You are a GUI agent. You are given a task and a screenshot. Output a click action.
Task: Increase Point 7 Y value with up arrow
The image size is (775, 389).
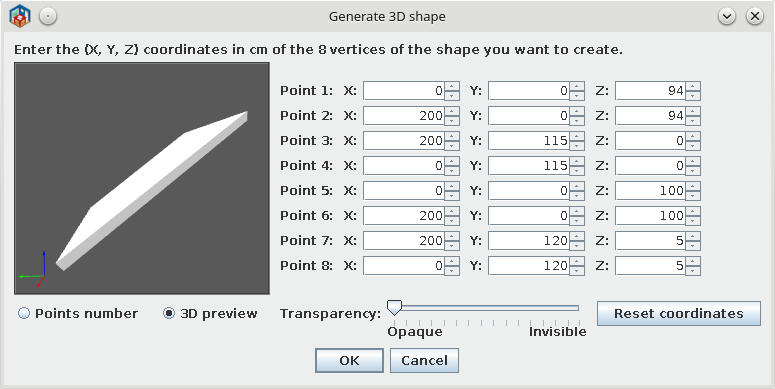[577, 236]
